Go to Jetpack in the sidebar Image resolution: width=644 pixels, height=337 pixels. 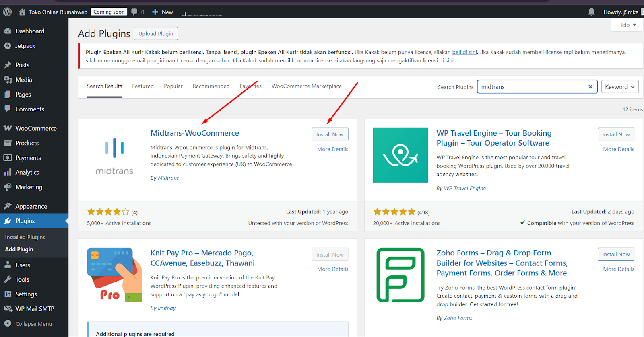point(25,46)
